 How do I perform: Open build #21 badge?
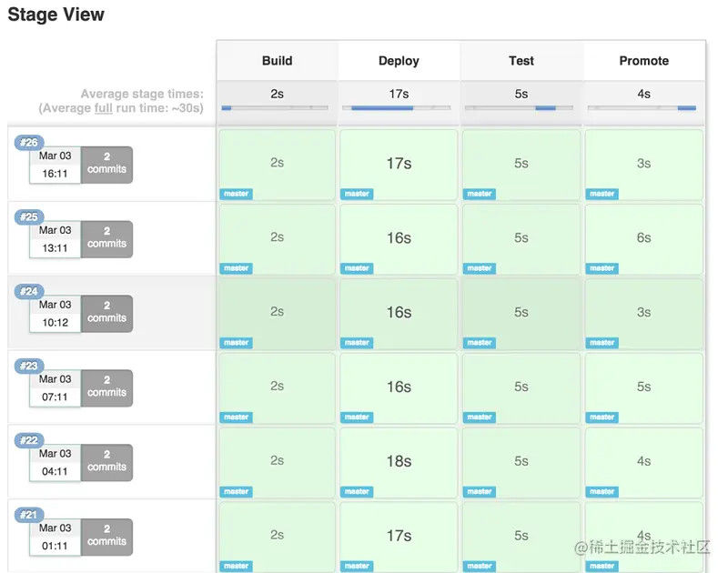tap(29, 515)
